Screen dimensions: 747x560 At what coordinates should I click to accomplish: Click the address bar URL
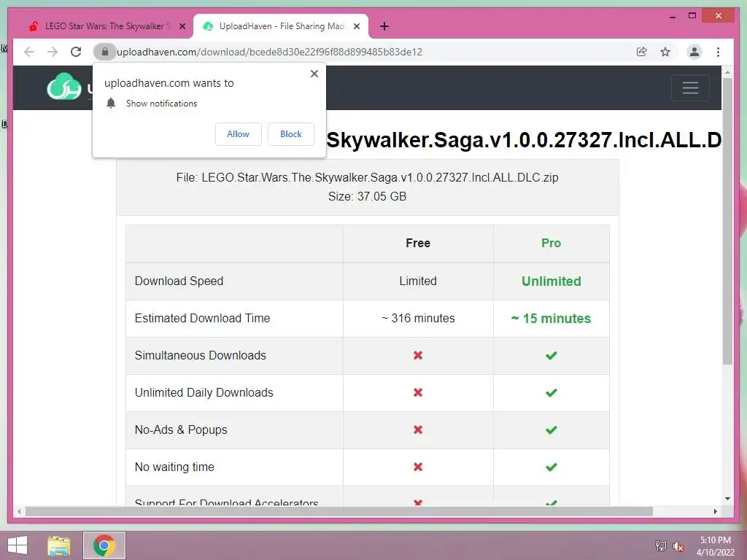[x=270, y=52]
